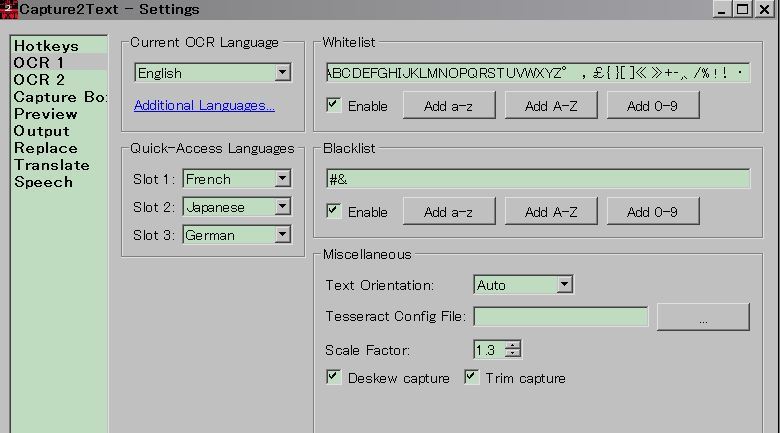Go to the Preview settings page

click(x=59, y=113)
